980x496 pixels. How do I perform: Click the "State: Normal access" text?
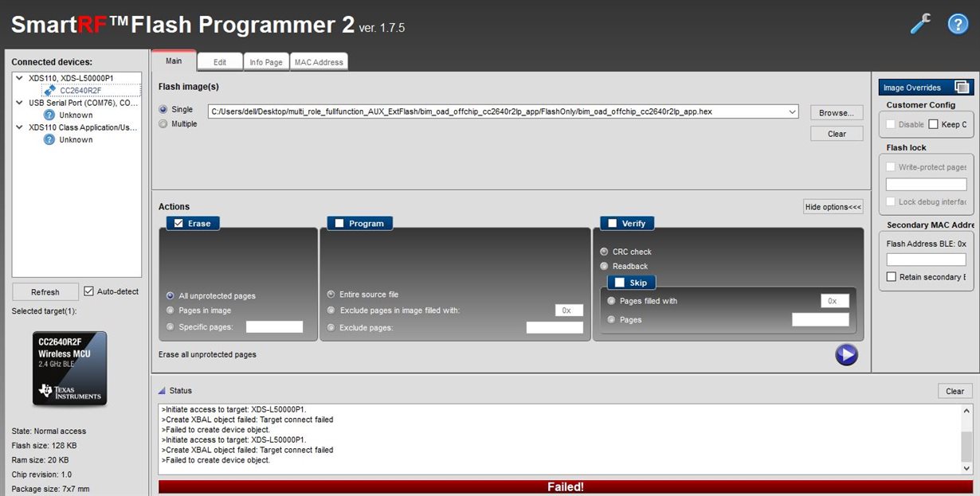(49, 431)
